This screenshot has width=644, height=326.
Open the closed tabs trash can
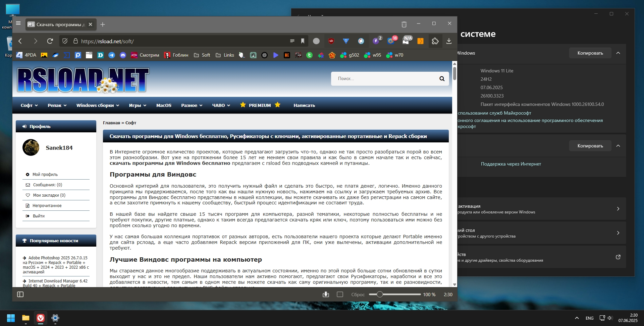(x=404, y=24)
